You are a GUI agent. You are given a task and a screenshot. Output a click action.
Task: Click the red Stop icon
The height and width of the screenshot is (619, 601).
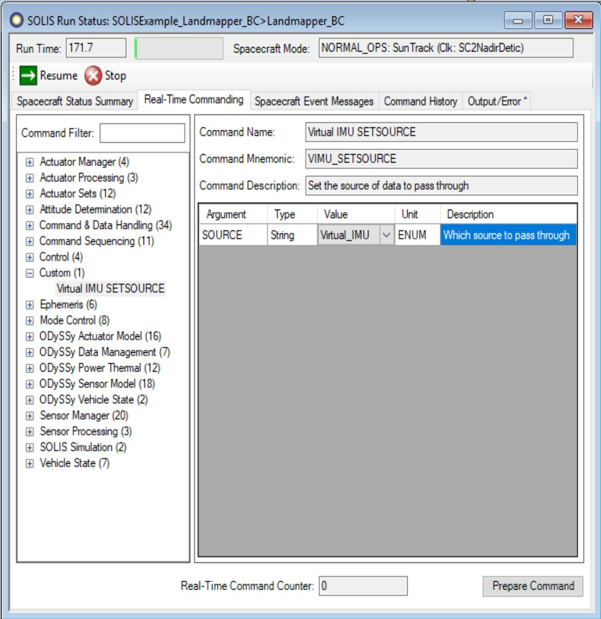click(x=93, y=75)
